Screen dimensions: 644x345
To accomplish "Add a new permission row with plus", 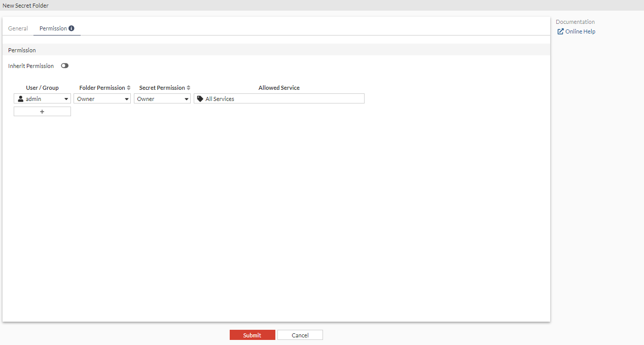I will tap(42, 111).
